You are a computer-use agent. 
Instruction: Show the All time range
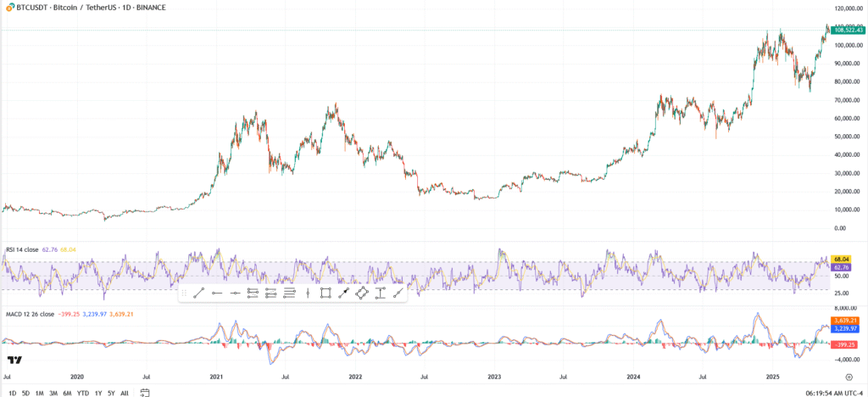(125, 393)
